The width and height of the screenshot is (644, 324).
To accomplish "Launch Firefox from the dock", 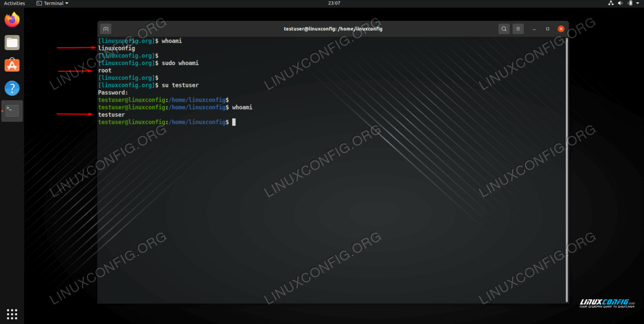I will (12, 20).
